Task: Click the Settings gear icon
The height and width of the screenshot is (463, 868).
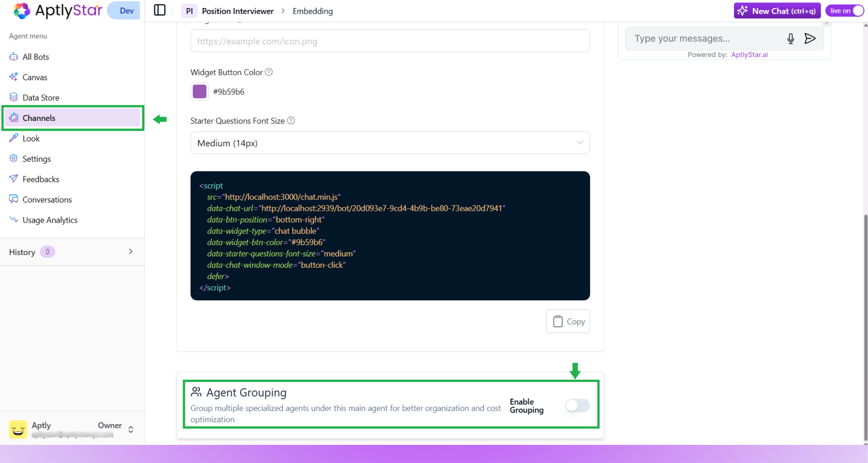Action: (14, 159)
